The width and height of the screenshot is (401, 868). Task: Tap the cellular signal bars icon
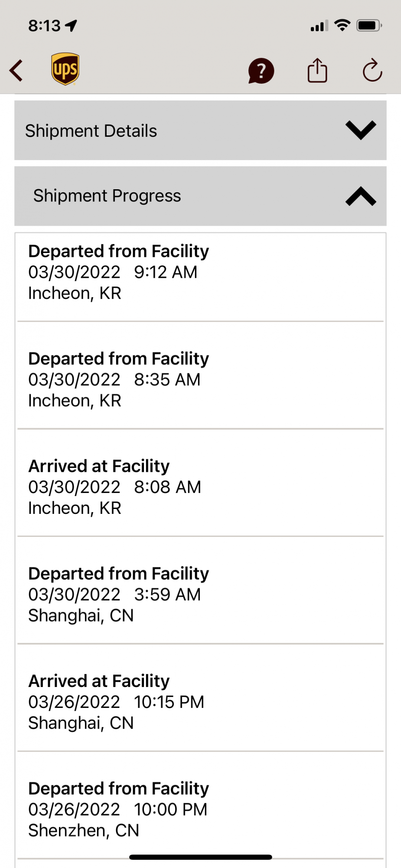[319, 26]
